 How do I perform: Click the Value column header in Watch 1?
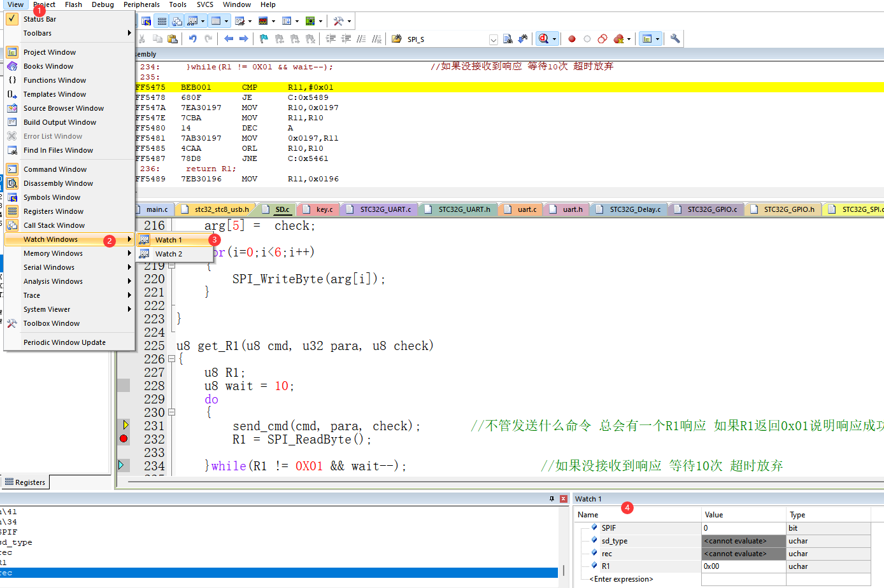pos(743,515)
